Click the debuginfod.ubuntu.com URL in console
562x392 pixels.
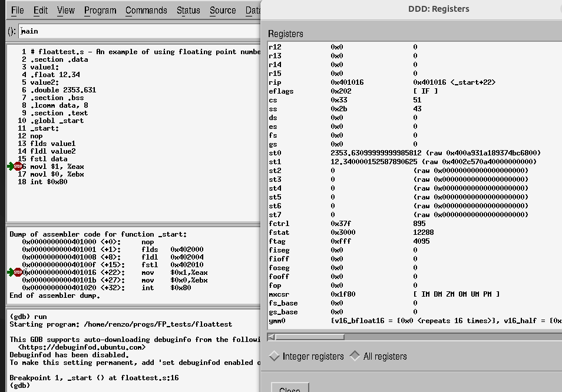tap(82, 347)
